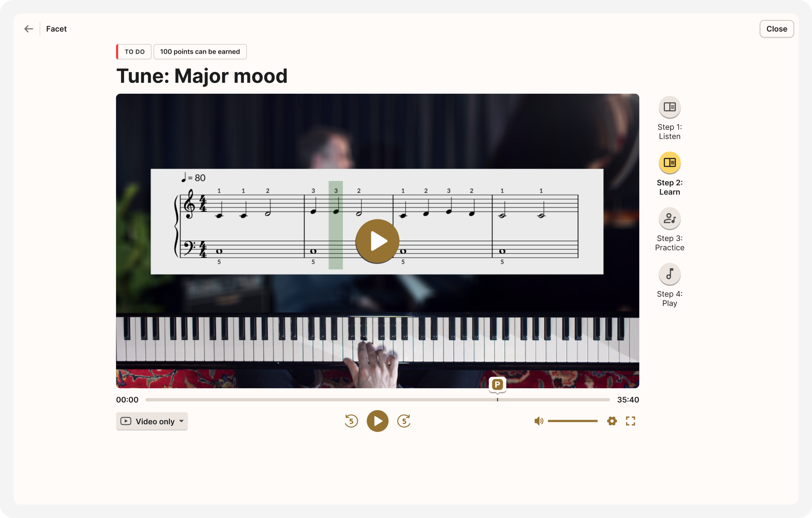Close the lesson with the Close button
812x518 pixels.
(x=776, y=29)
